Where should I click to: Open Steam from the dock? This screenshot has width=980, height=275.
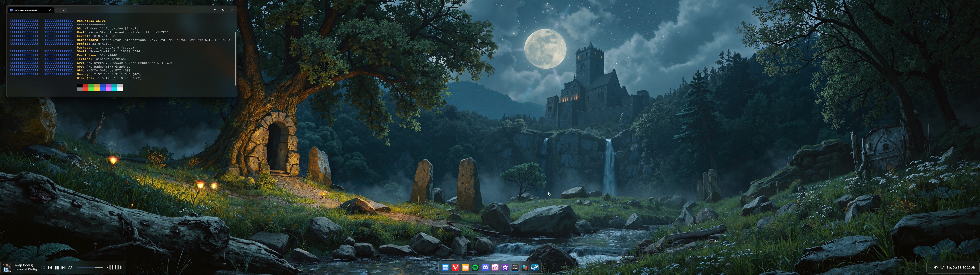point(535,267)
